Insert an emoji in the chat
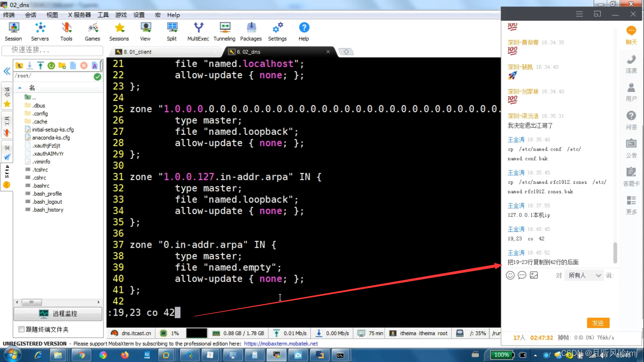 pyautogui.click(x=510, y=275)
